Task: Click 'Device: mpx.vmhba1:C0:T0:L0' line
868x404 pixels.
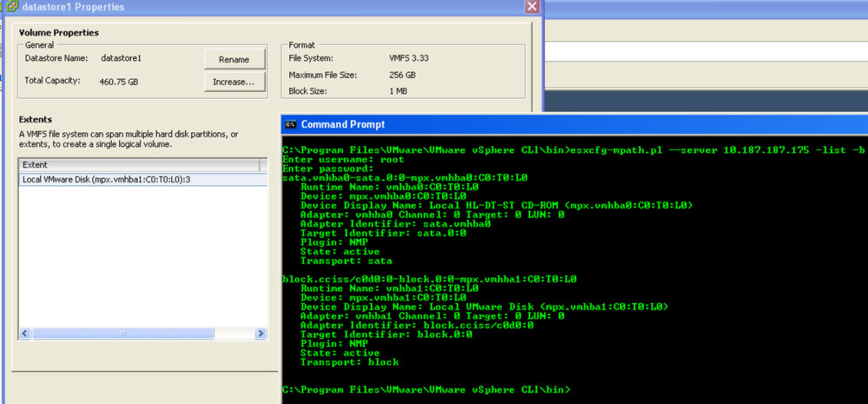Action: (383, 298)
